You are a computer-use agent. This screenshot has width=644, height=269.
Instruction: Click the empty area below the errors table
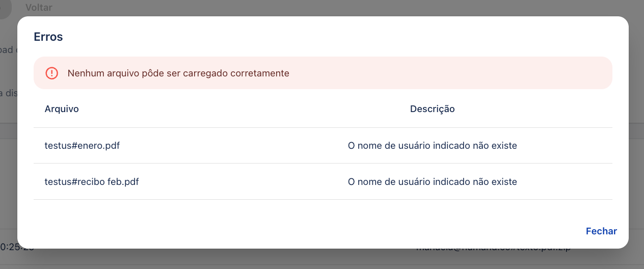pyautogui.click(x=306, y=214)
